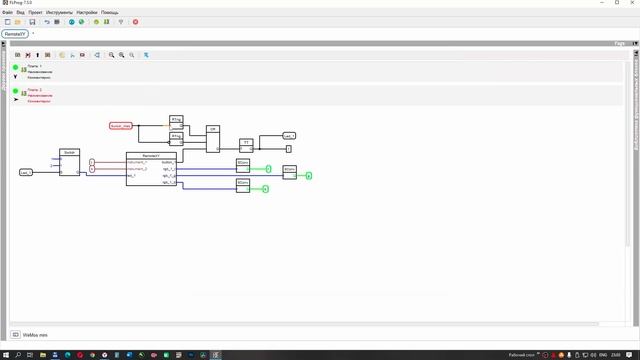Click the green globe icon in main toolbar
This screenshot has width=640, height=360.
[x=82, y=22]
